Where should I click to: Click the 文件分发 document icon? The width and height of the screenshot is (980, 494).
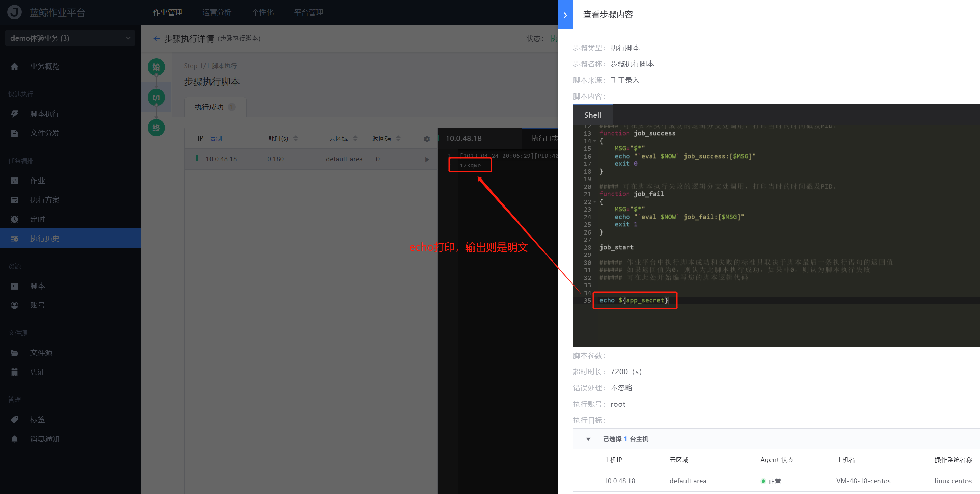(x=15, y=133)
